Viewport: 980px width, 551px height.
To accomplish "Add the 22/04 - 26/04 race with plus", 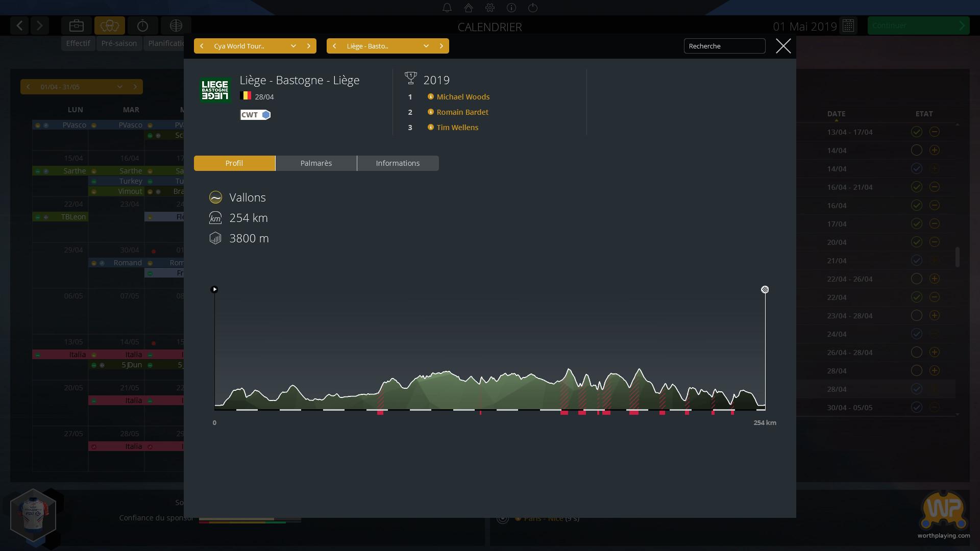I will (x=934, y=279).
